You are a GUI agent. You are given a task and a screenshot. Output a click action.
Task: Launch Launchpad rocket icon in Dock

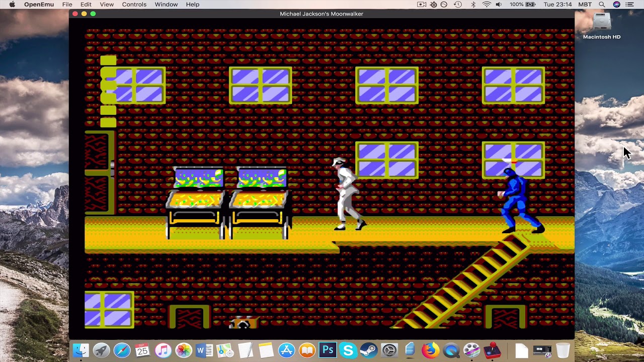[x=101, y=350]
